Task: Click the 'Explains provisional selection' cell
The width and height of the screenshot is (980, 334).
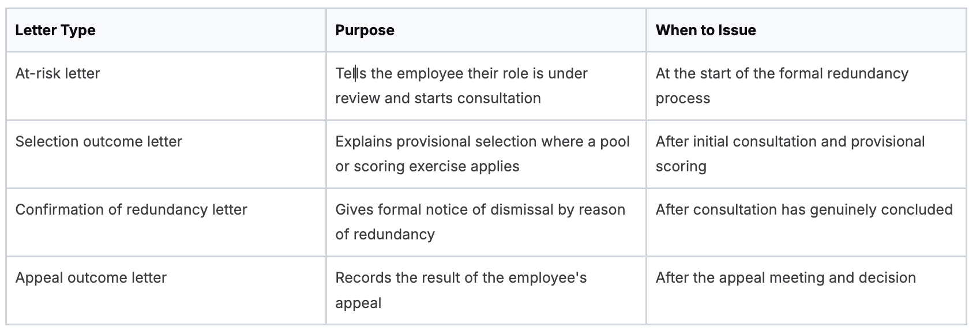Action: 486,153
